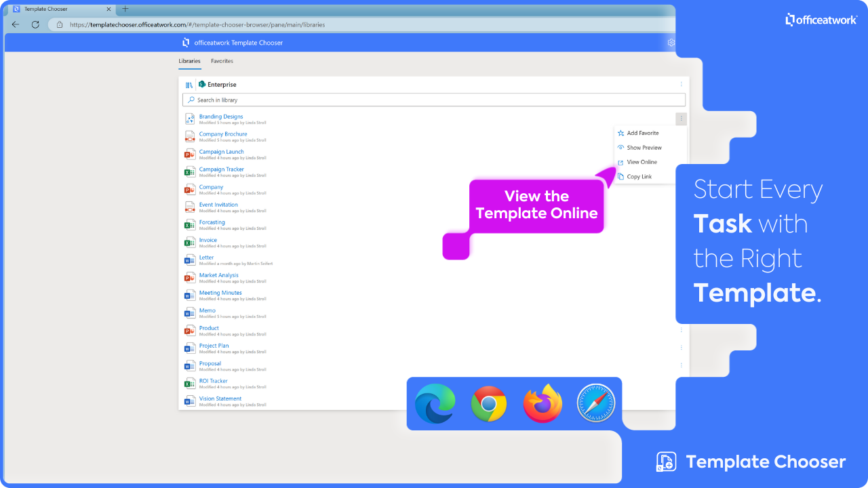868x488 pixels.
Task: Click the browser back arrow
Action: pyautogui.click(x=16, y=24)
